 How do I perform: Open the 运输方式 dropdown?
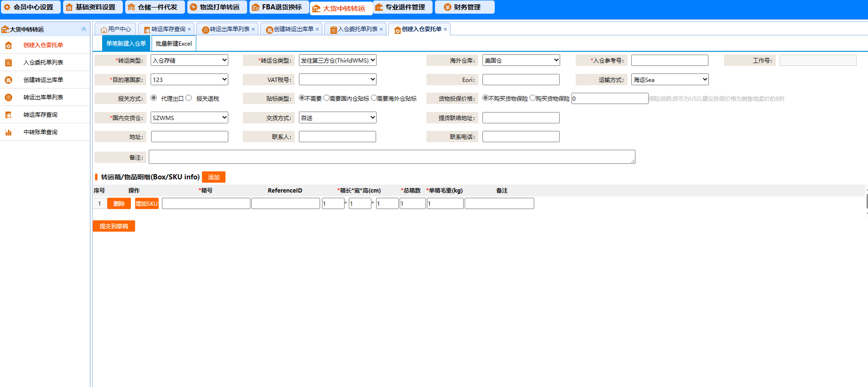670,80
